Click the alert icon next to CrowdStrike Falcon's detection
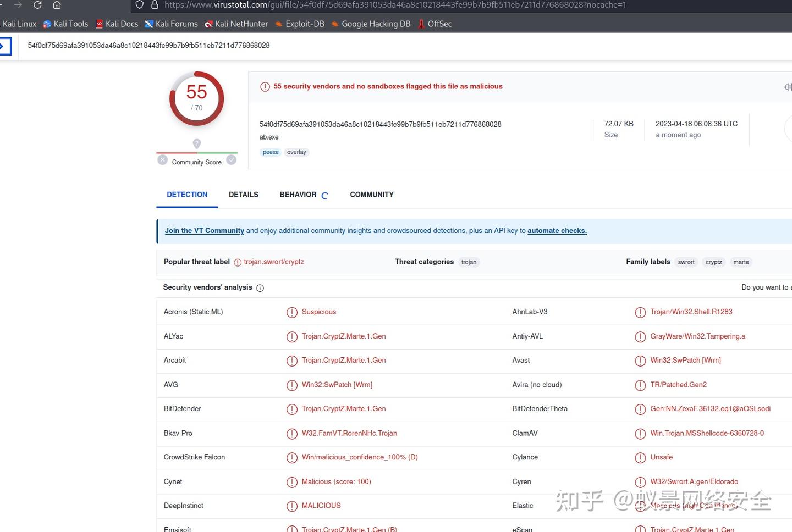 click(x=292, y=457)
